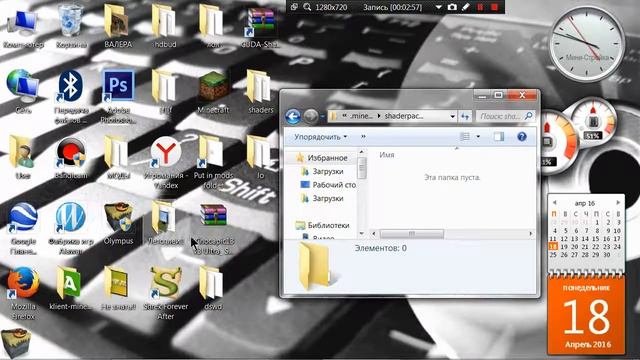This screenshot has width=640, height=360.
Task: Go to previous month in calendar gadget
Action: [x=554, y=202]
